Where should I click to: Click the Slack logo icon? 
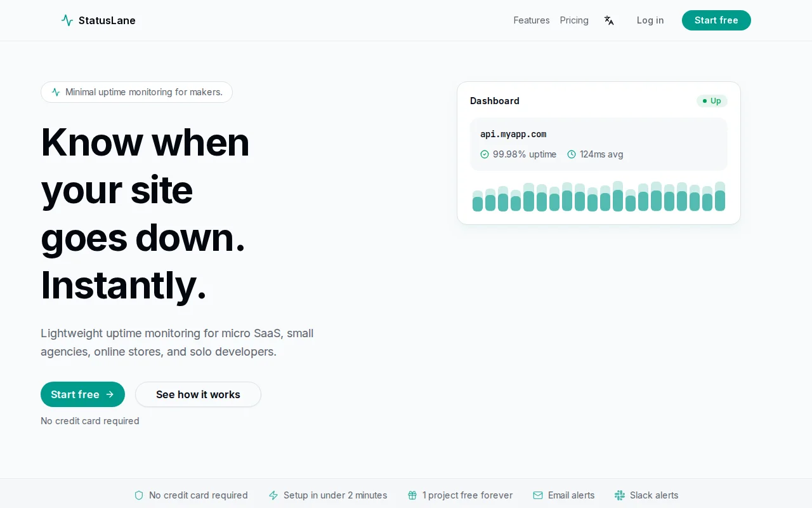[620, 495]
